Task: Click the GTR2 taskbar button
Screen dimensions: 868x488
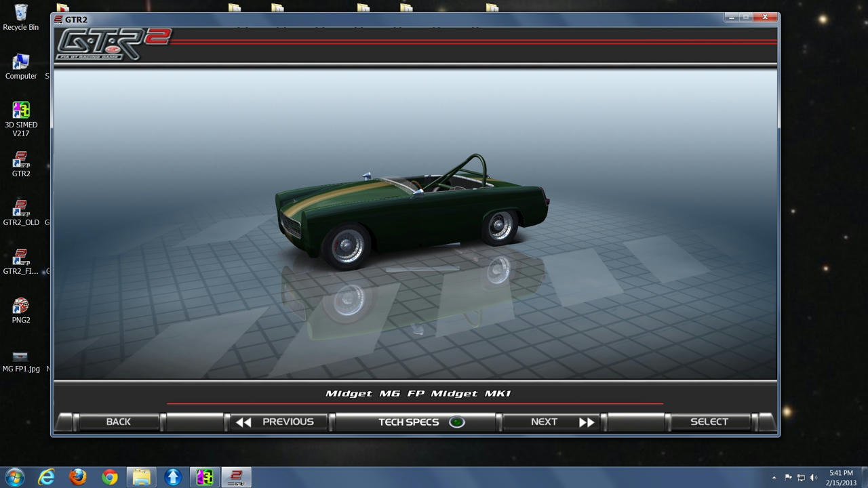Action: (236, 477)
